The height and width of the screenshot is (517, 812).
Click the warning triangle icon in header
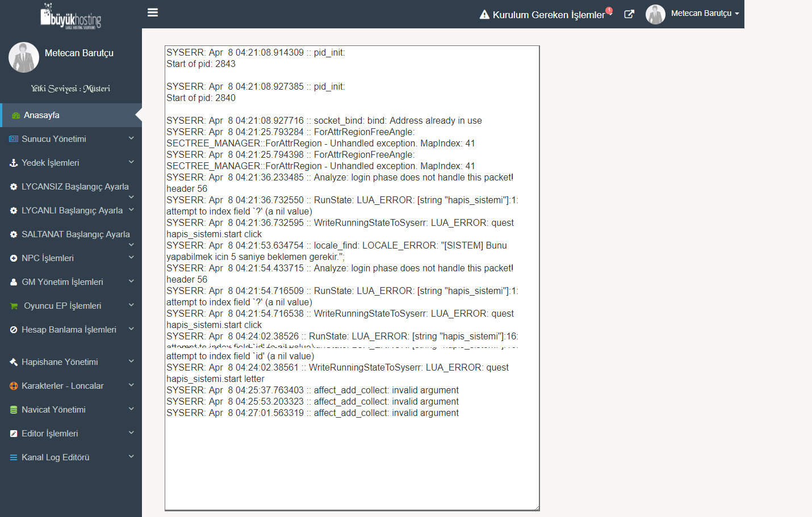(x=484, y=15)
